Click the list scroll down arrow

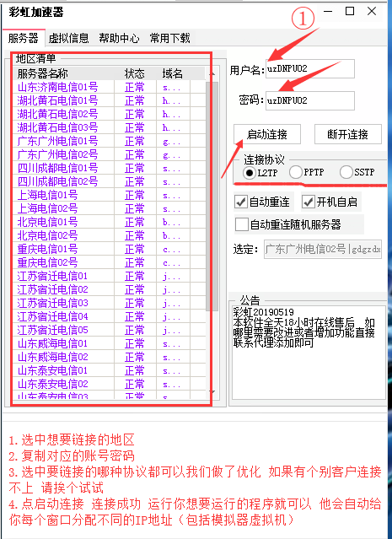(x=212, y=391)
